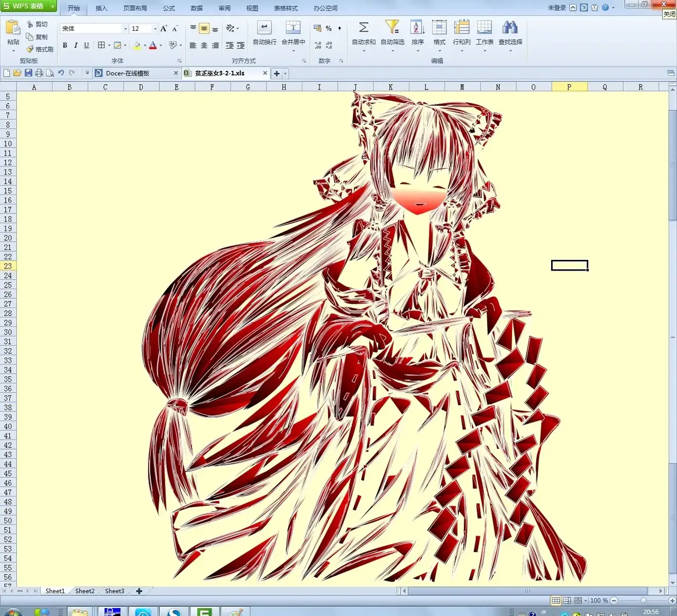Click 未登录 to sign in
The height and width of the screenshot is (616, 677).
[x=556, y=8]
